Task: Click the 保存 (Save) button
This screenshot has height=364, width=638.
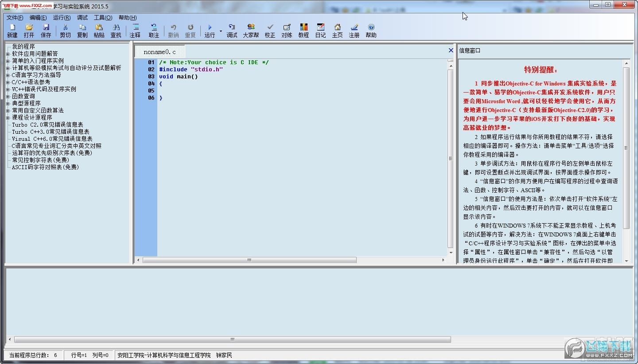Action: 46,30
